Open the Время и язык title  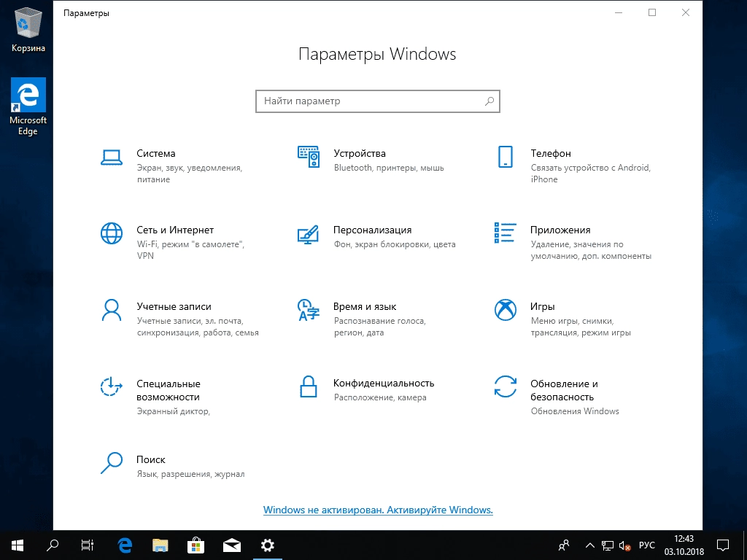pos(365,307)
